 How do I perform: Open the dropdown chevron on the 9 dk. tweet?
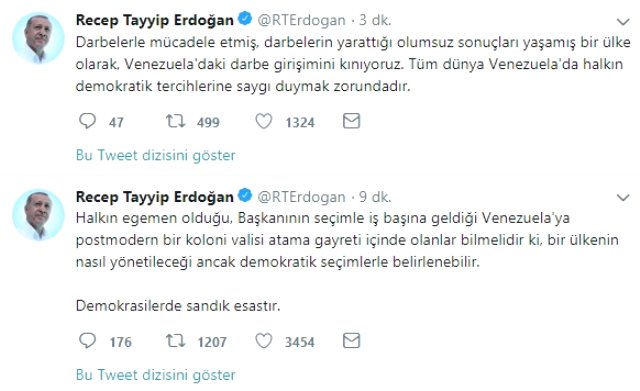pos(623,198)
